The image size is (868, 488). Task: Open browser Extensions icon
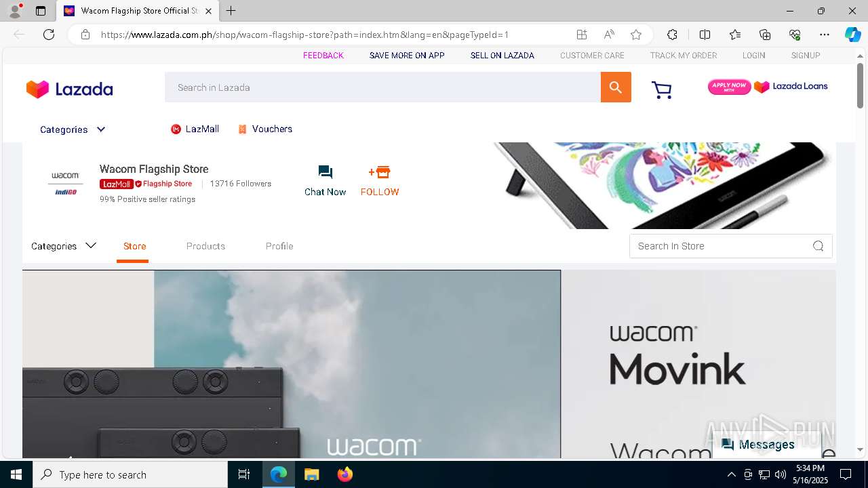click(672, 35)
